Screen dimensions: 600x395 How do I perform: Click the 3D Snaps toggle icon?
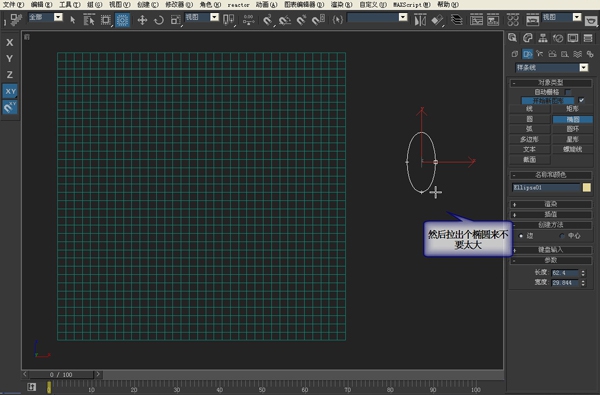268,20
